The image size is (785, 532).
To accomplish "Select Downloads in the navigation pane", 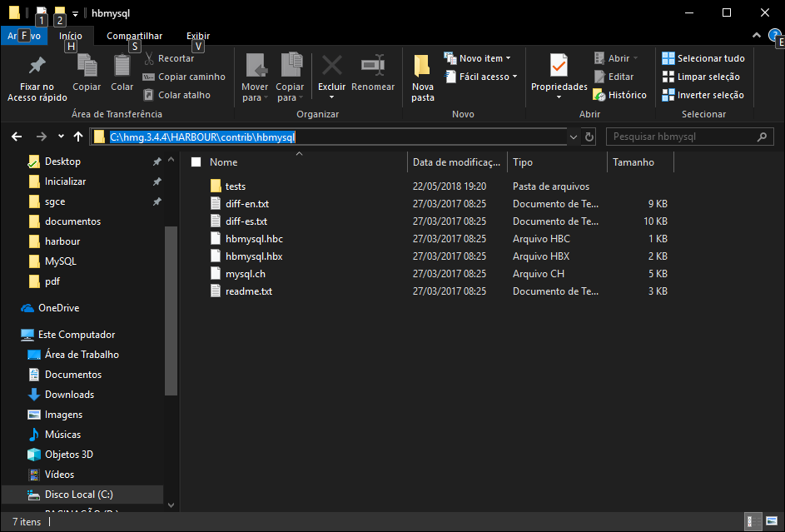I will click(x=69, y=395).
